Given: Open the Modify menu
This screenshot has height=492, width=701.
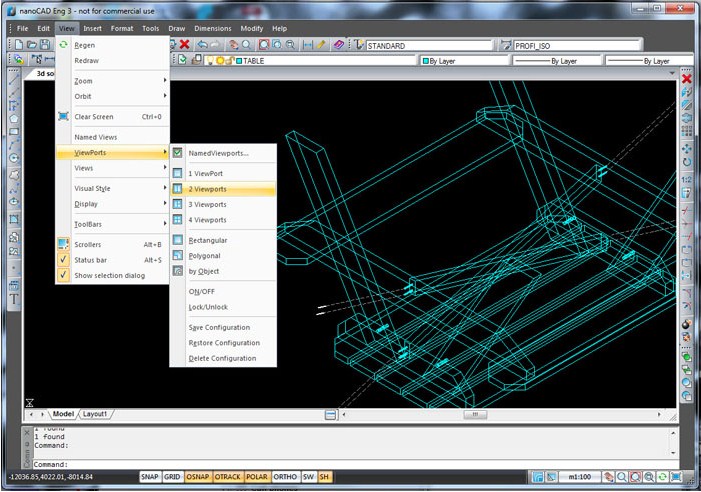Looking at the screenshot, I should [252, 28].
